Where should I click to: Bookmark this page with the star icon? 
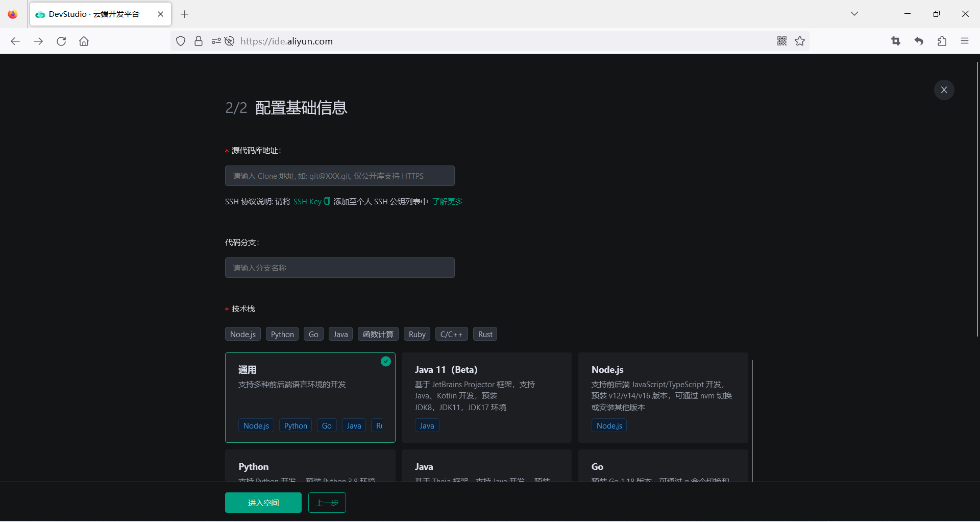tap(800, 41)
